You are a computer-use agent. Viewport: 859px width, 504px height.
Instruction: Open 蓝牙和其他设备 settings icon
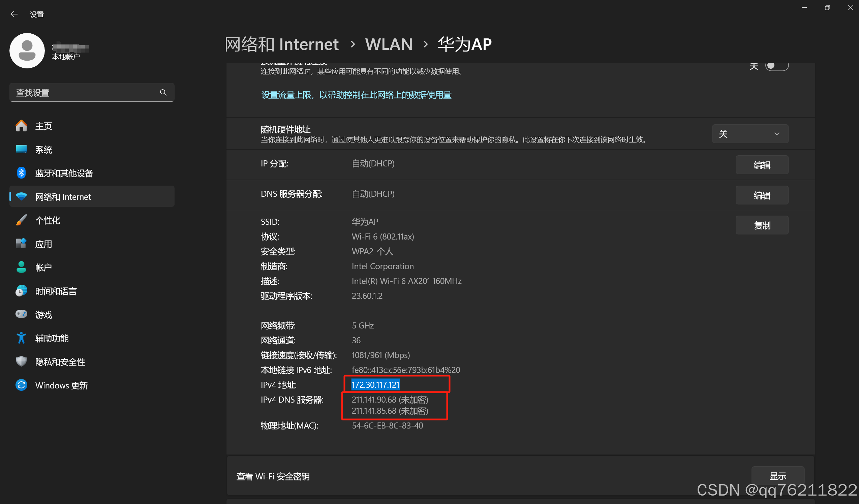tap(21, 173)
